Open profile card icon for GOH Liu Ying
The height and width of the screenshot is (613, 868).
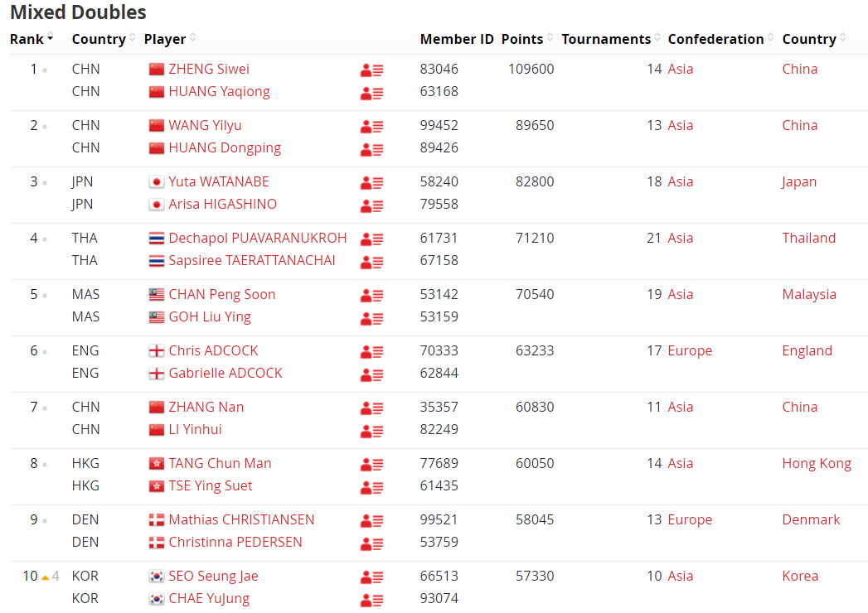click(371, 318)
